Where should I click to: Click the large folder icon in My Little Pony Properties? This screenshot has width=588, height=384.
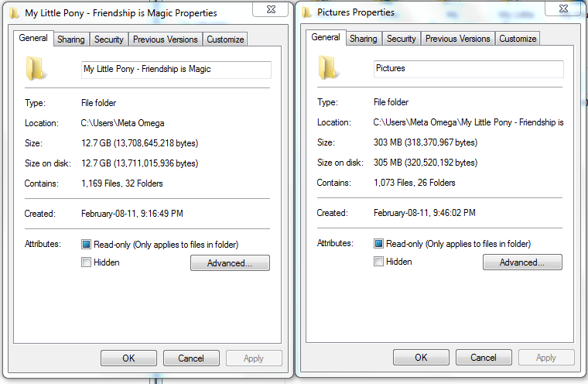(x=36, y=69)
